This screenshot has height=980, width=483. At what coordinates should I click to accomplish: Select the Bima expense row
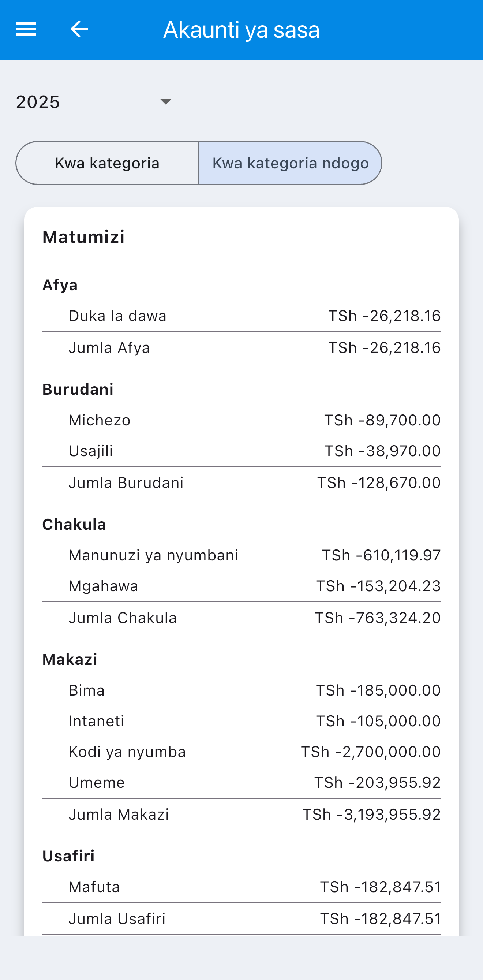pyautogui.click(x=241, y=690)
